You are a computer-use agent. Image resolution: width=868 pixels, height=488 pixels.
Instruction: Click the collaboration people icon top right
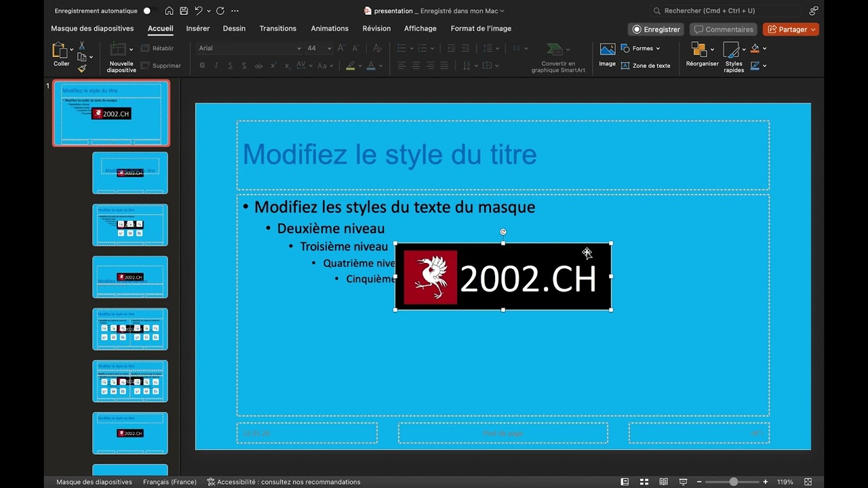coord(813,11)
